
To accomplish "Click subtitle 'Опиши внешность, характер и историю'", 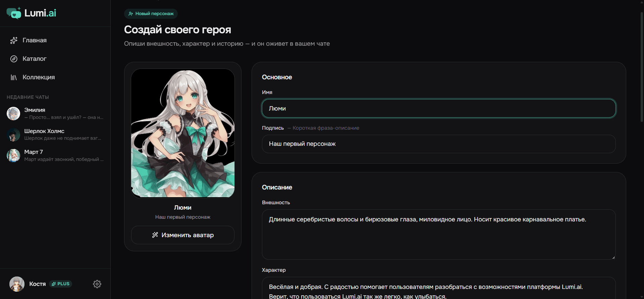I will tap(183, 44).
